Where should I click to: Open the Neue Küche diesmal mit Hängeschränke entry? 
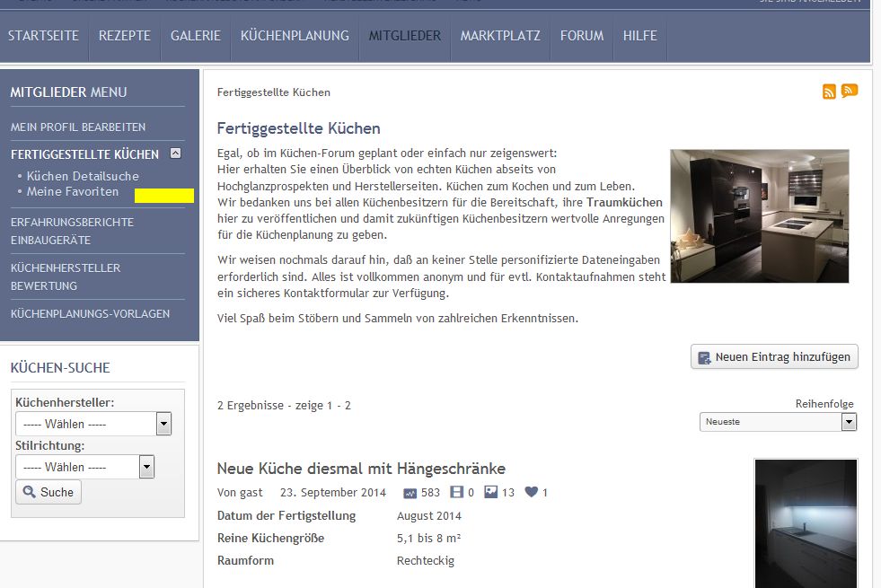(360, 468)
